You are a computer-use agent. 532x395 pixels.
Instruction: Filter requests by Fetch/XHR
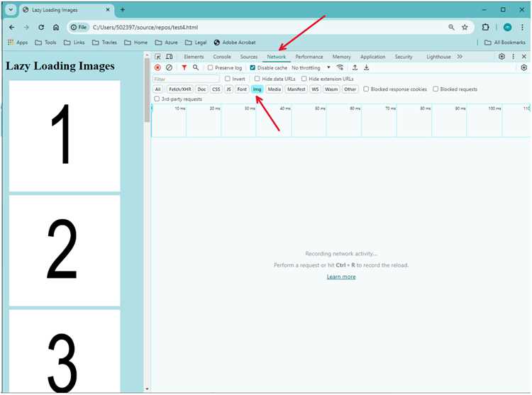point(180,89)
